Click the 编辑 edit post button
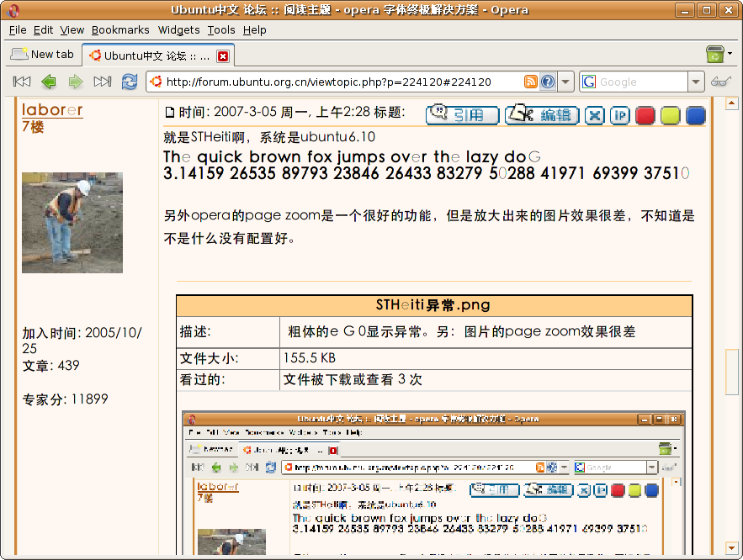Image resolution: width=743 pixels, height=560 pixels. coord(542,115)
